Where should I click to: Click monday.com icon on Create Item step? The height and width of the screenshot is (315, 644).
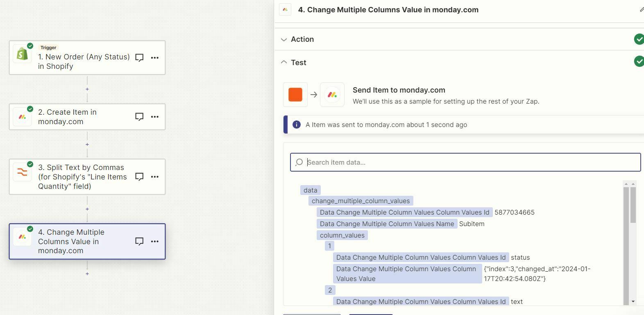click(x=22, y=117)
